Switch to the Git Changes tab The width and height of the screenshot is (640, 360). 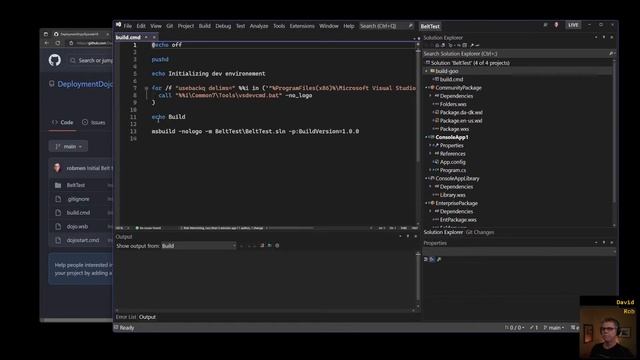[480, 232]
